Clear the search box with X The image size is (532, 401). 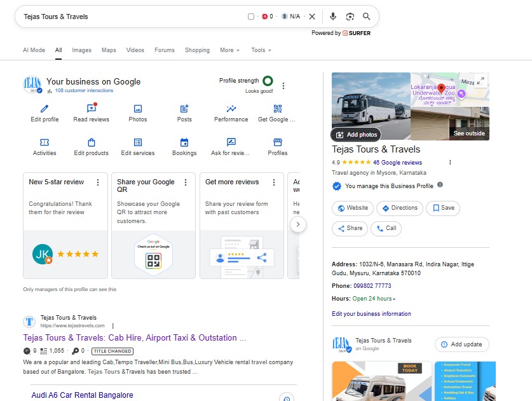[312, 17]
